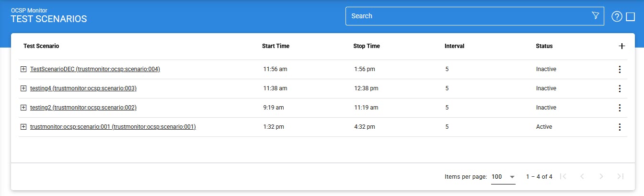Open the three-dot menu for TestScenarioDEC
Image resolution: width=644 pixels, height=196 pixels.
620,69
